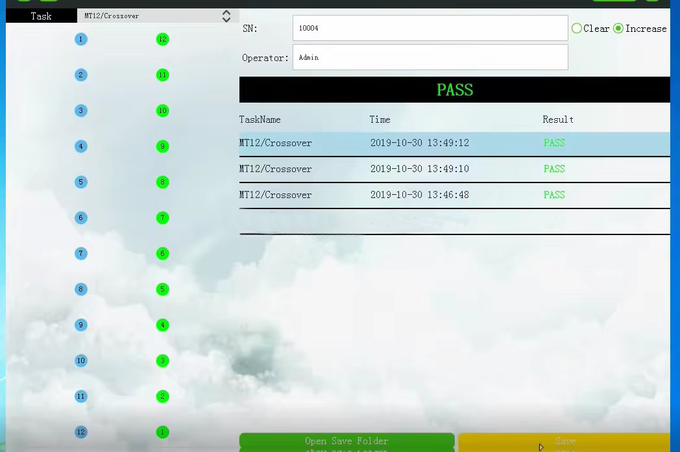Focus the Operator text field
The width and height of the screenshot is (680, 452).
pyautogui.click(x=430, y=58)
